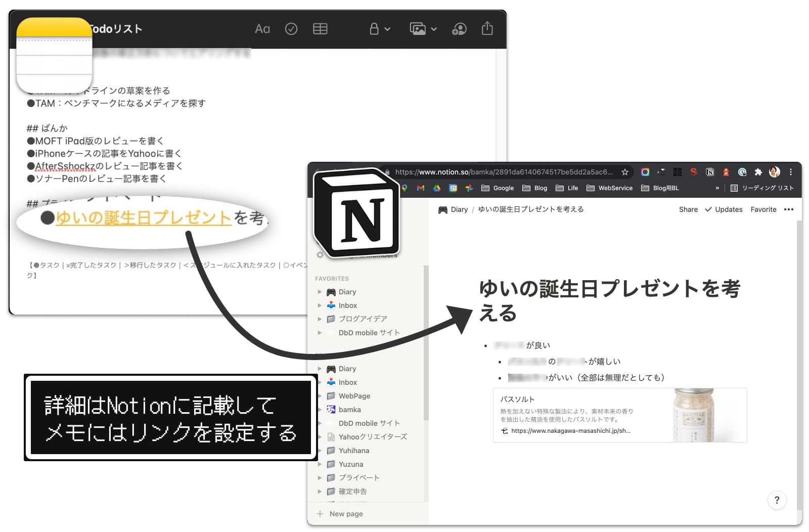Open the Google bookmarks folder
The height and width of the screenshot is (532, 809).
tap(498, 188)
